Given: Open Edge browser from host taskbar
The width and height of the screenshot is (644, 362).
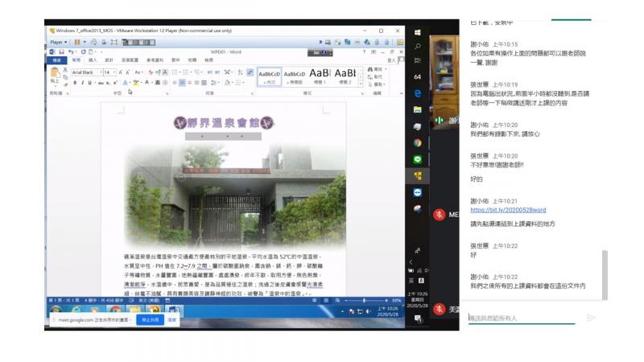Looking at the screenshot, I should click(x=418, y=93).
